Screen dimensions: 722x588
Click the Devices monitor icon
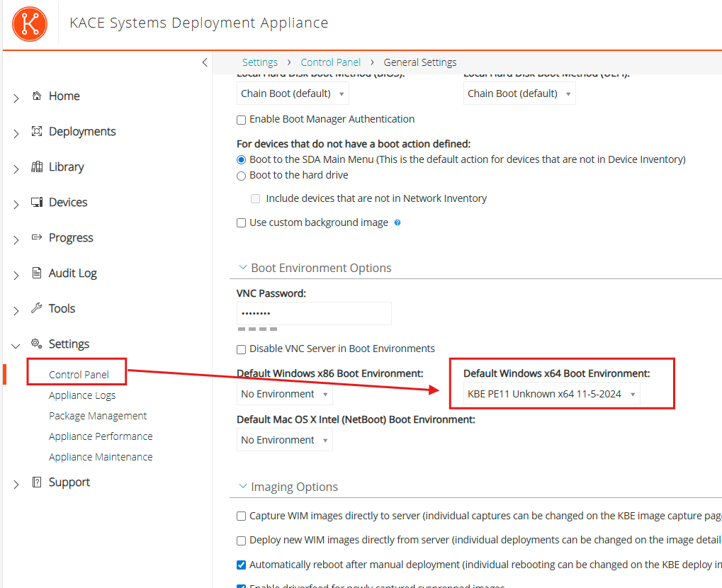tap(37, 203)
